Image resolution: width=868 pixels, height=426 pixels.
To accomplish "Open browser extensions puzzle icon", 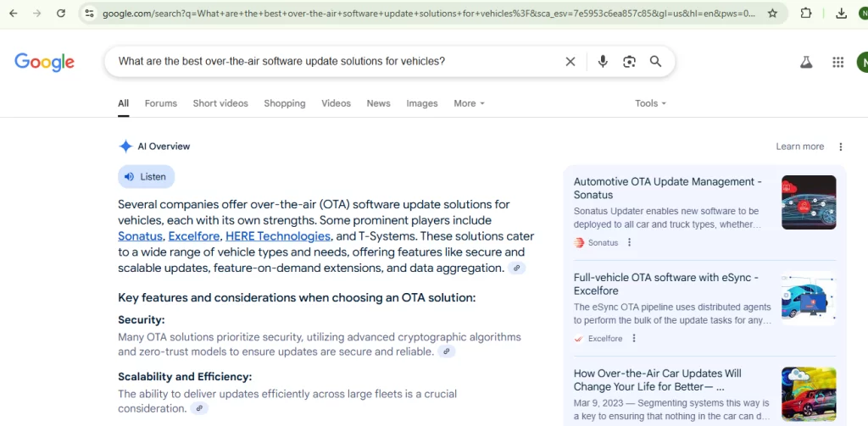I will point(806,14).
